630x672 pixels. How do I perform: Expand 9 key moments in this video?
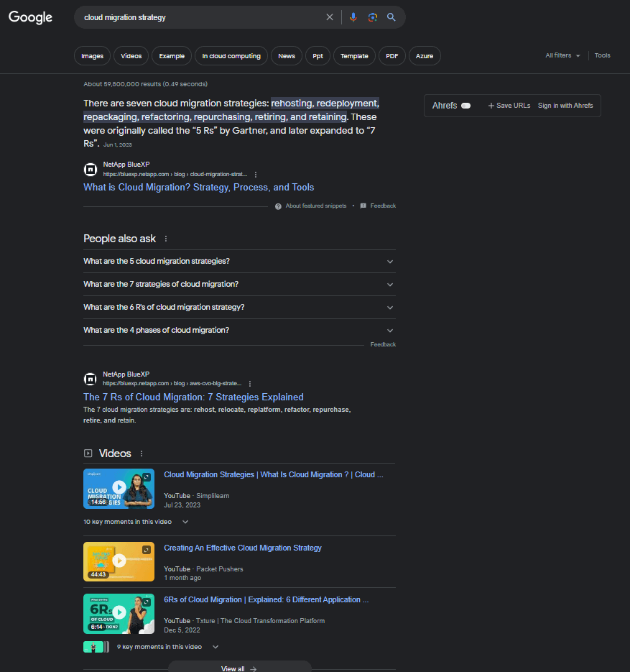tap(167, 647)
